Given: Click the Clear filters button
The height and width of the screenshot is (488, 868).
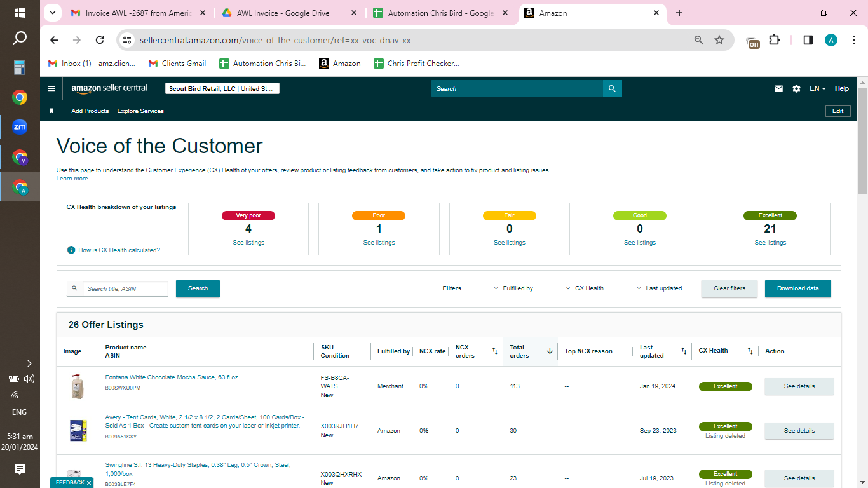Looking at the screenshot, I should coord(729,288).
